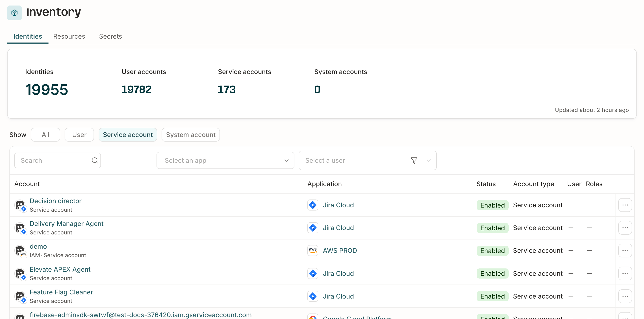Click the 19782 user accounts count
Image resolution: width=644 pixels, height=319 pixels.
(136, 89)
